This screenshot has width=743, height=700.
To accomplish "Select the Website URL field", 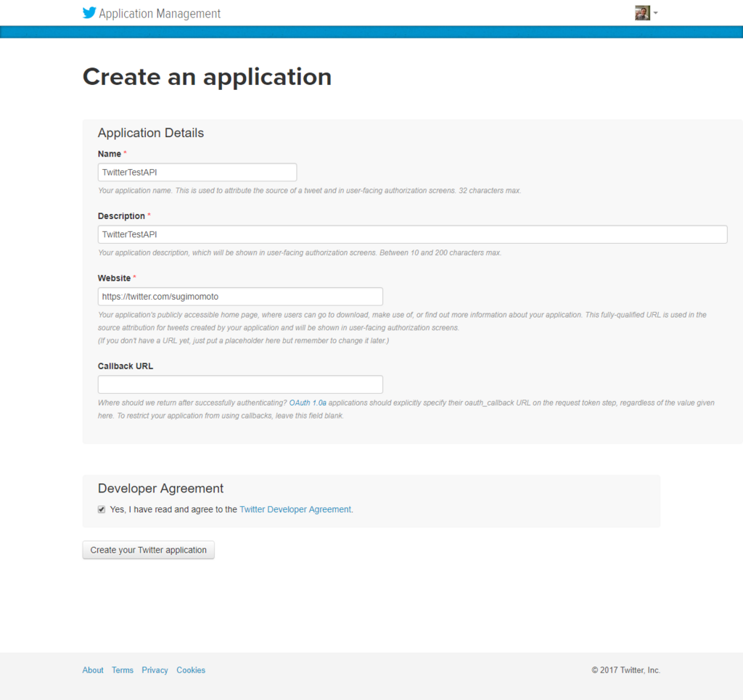I will 240,297.
